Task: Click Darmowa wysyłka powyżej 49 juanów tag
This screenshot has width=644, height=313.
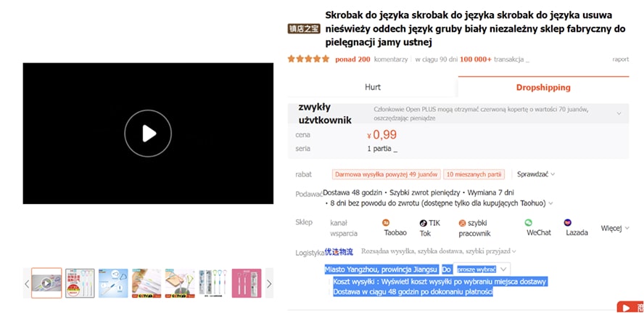Action: click(386, 174)
